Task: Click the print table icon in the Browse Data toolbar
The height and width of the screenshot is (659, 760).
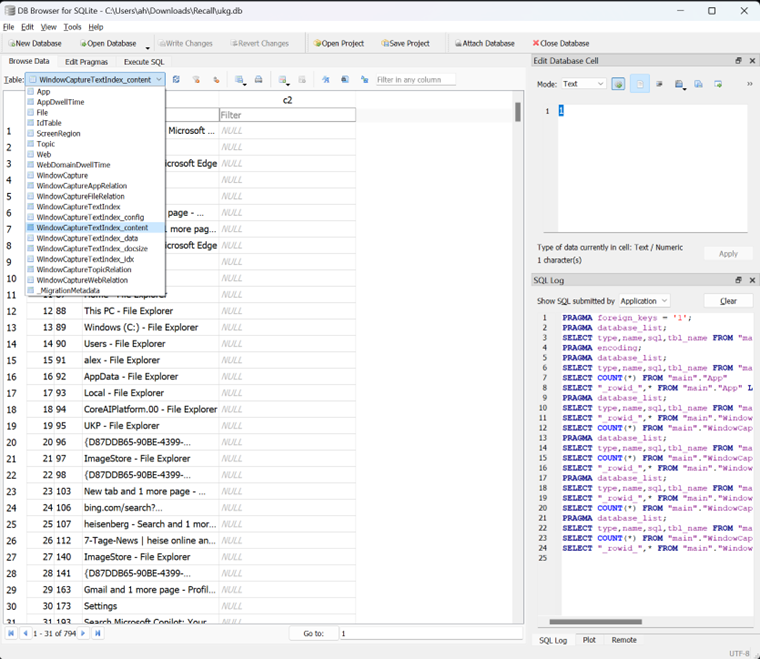Action: pyautogui.click(x=258, y=80)
